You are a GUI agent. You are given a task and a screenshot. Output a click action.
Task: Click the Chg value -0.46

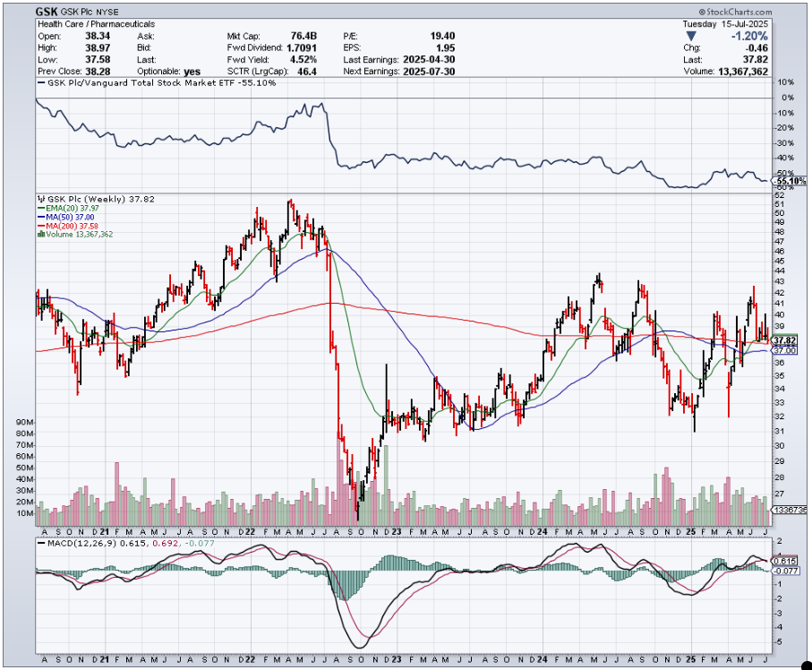[757, 47]
